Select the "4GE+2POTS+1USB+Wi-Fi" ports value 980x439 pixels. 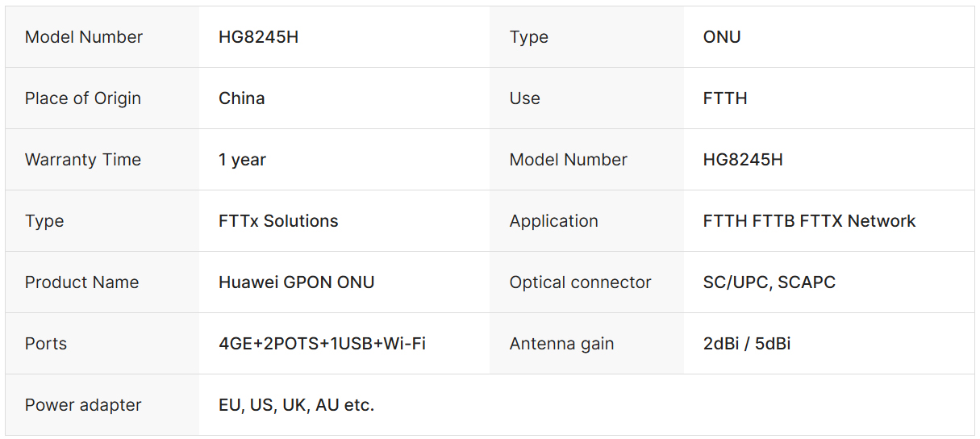[322, 344]
